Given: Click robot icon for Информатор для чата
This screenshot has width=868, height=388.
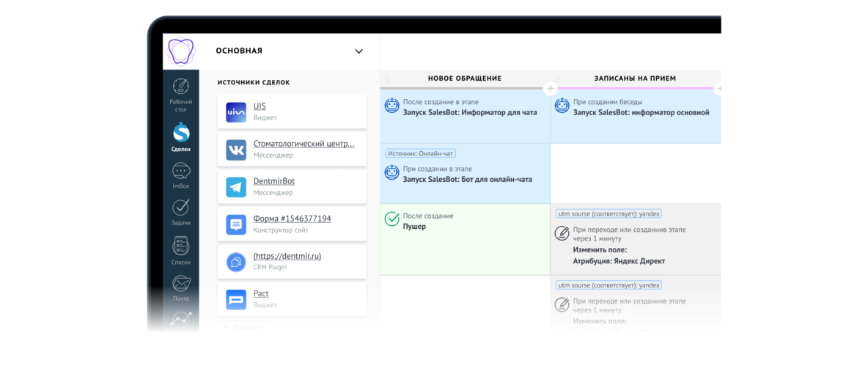Looking at the screenshot, I should 392,106.
